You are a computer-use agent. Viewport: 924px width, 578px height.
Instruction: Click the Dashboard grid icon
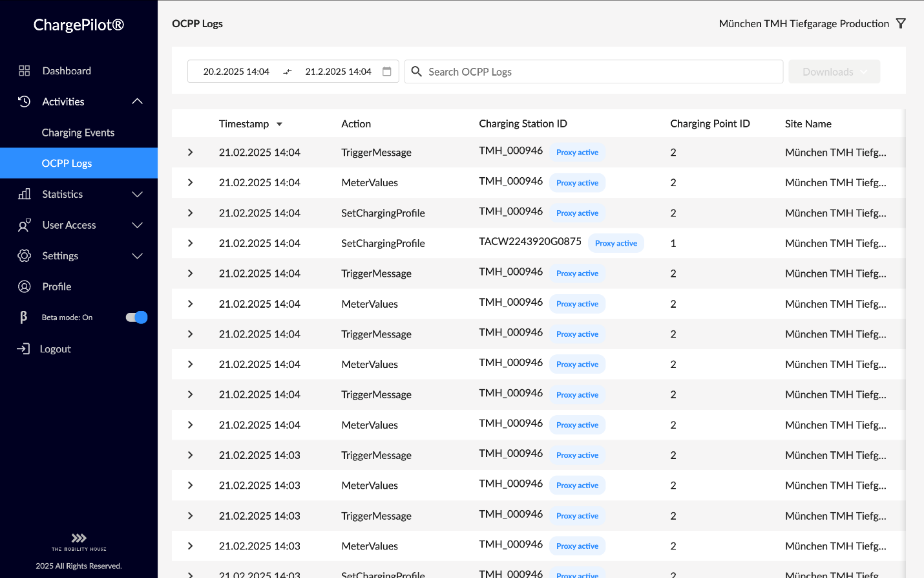coord(25,70)
